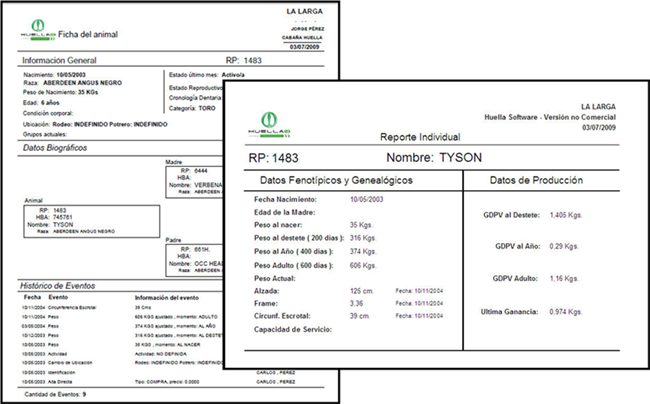Click the 'Estado Reproductivo' label
This screenshot has width=650, height=404.
click(196, 88)
